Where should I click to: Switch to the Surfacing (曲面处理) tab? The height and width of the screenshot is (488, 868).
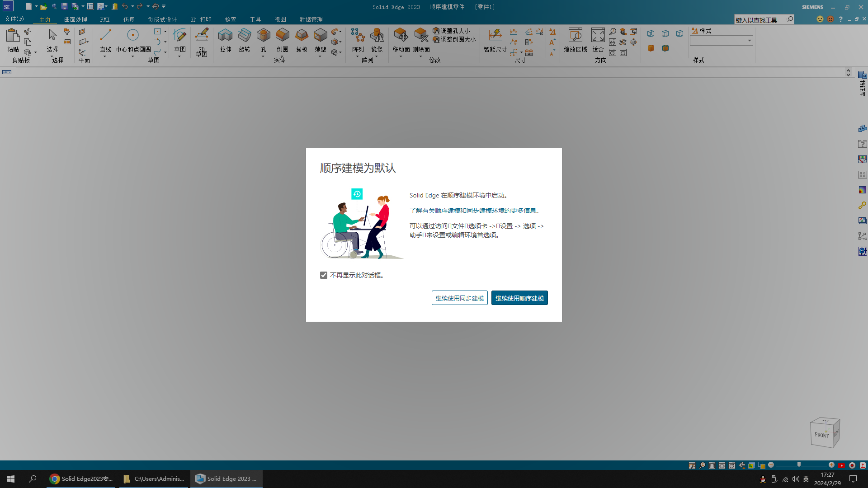point(75,19)
